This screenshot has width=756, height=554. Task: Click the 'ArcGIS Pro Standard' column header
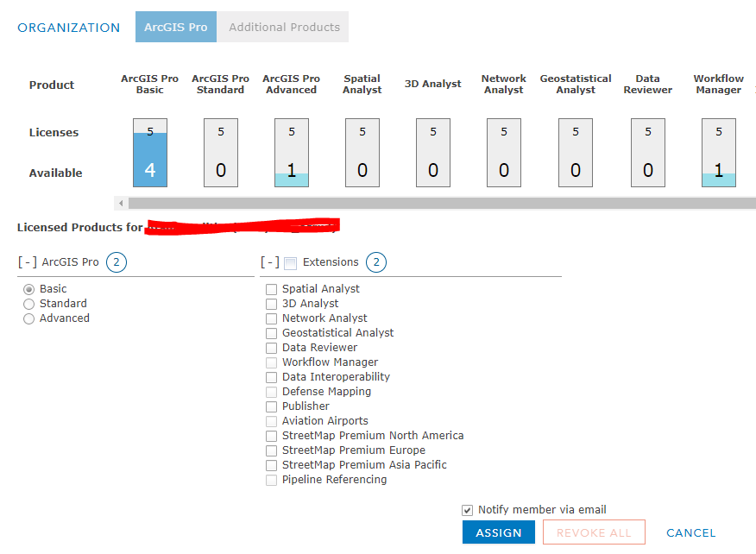tap(220, 84)
